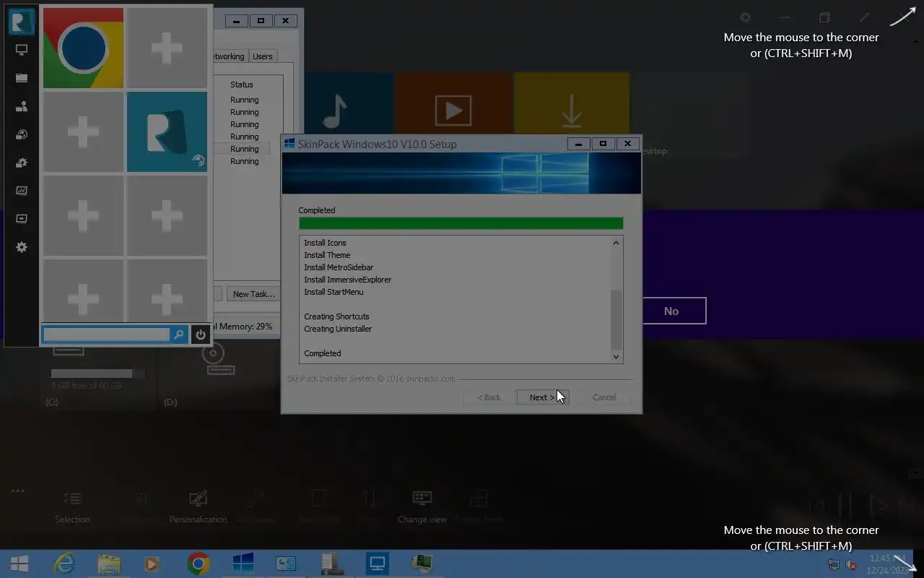Viewport: 924px width, 578px height.
Task: Click the launcher power button
Action: click(201, 335)
